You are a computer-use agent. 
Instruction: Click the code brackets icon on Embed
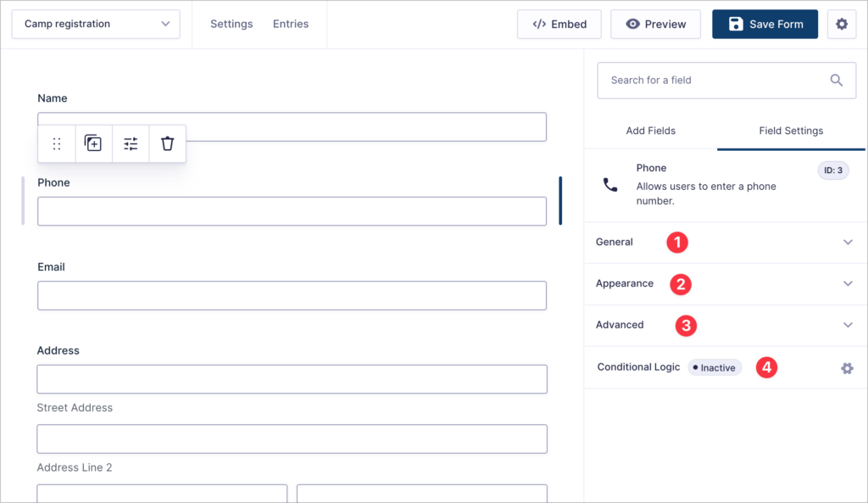pos(539,24)
